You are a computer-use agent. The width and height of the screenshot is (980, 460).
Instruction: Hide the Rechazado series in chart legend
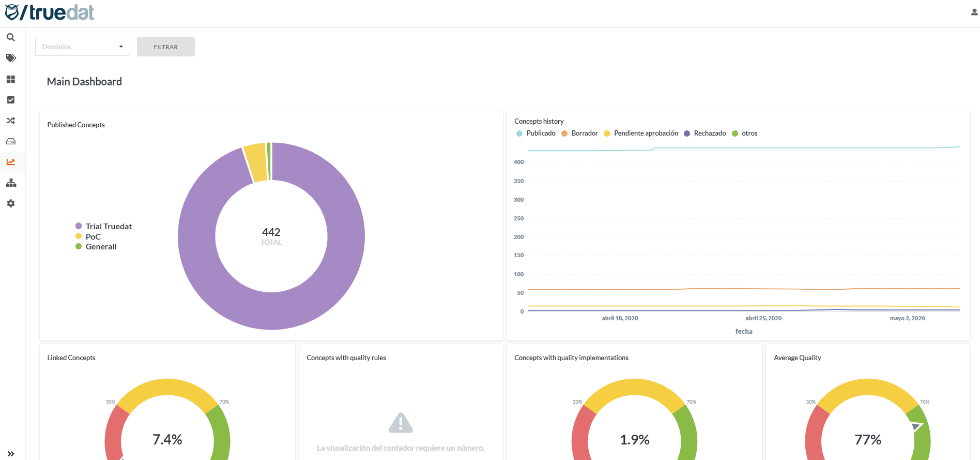pos(705,133)
